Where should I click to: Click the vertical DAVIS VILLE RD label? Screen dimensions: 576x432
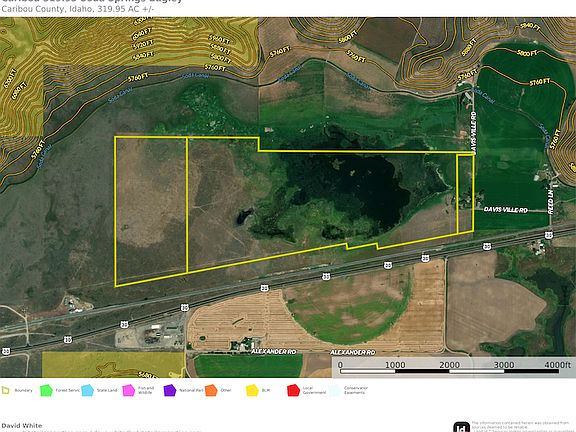(x=474, y=133)
